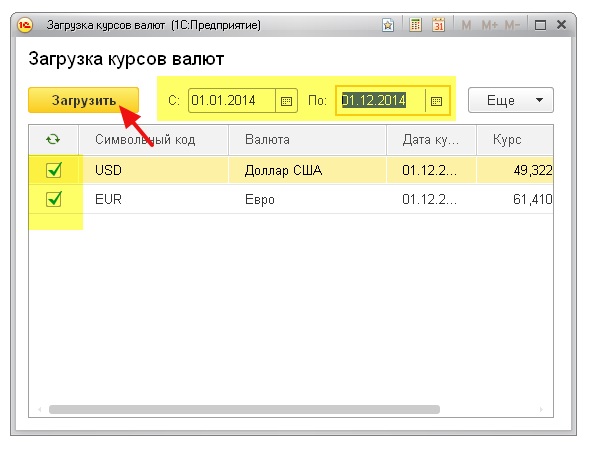The height and width of the screenshot is (454, 592).
Task: Open calendar picker for the С date
Action: click(287, 101)
